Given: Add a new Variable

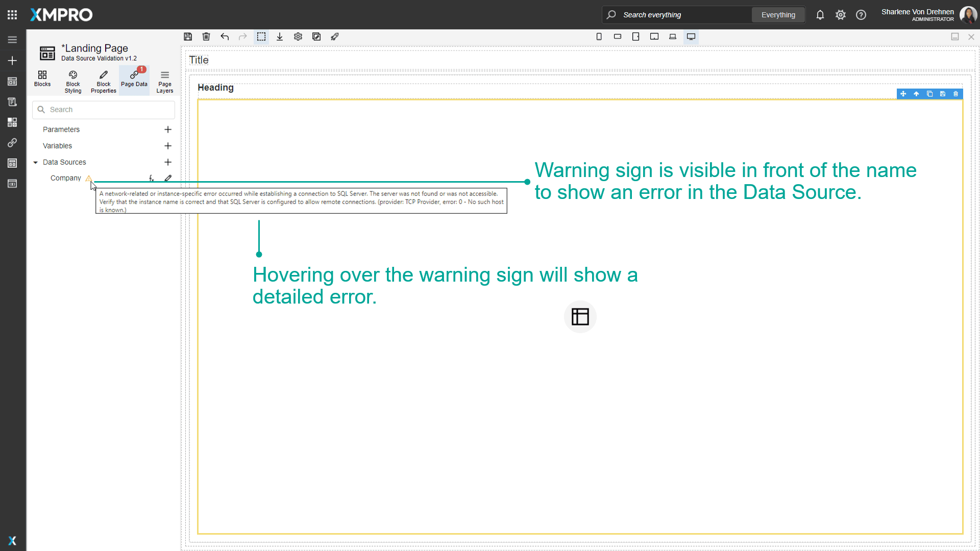Looking at the screenshot, I should coord(168,146).
